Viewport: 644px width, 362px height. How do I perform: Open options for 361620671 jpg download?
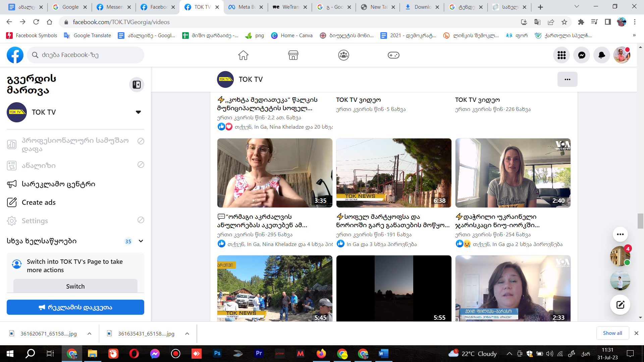90,334
